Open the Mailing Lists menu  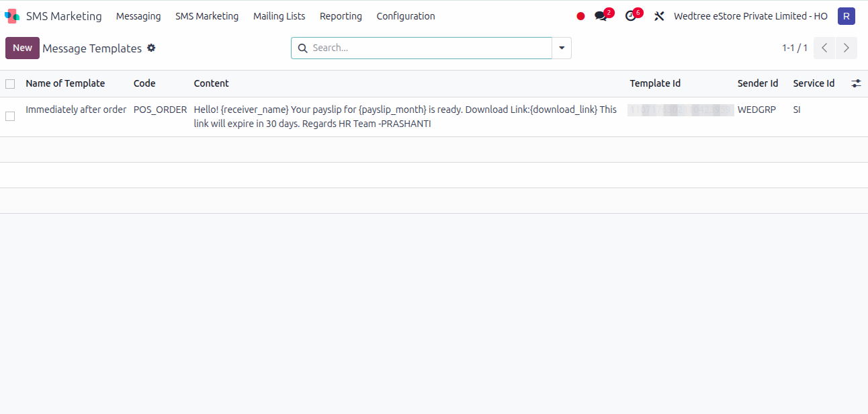tap(279, 16)
